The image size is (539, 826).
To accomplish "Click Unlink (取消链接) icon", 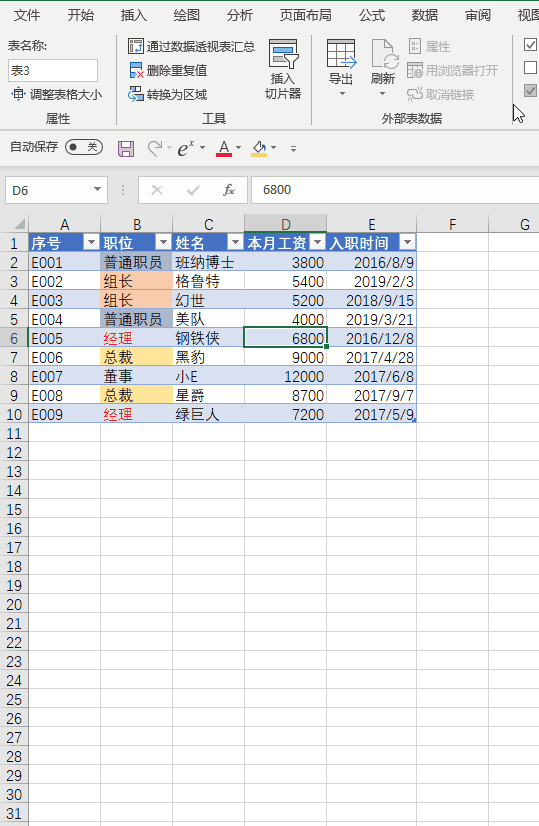I will tap(415, 94).
